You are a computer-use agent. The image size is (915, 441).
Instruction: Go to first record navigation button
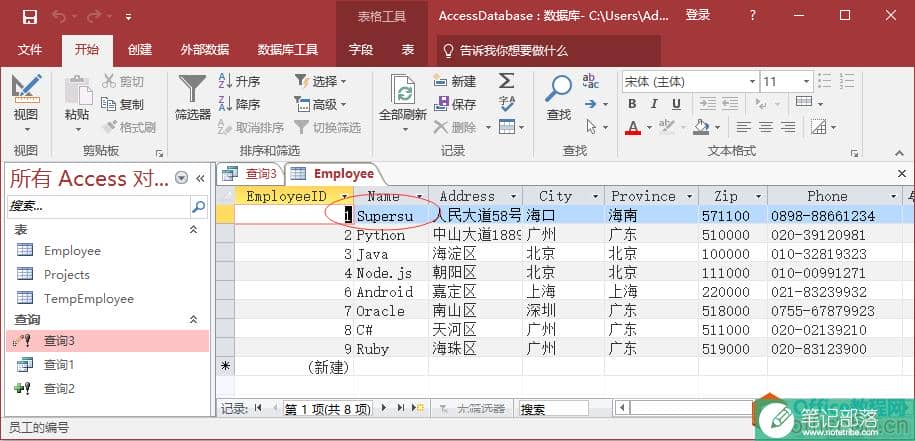point(258,408)
